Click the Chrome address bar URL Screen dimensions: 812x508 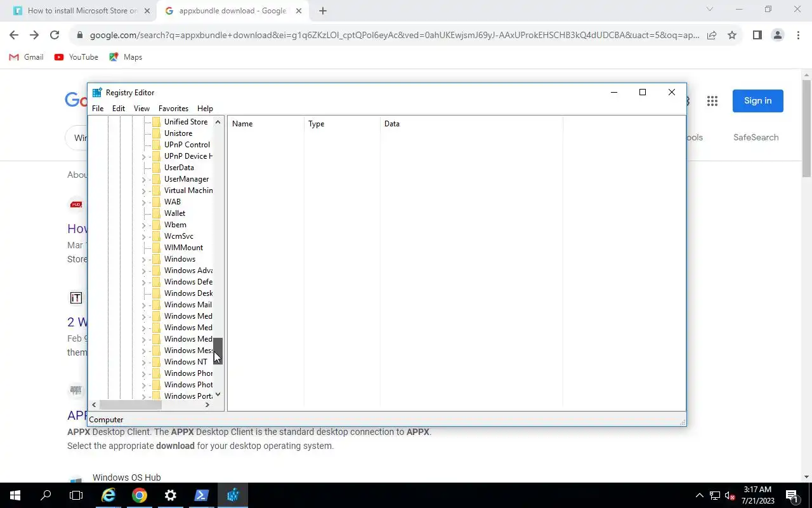[395, 36]
